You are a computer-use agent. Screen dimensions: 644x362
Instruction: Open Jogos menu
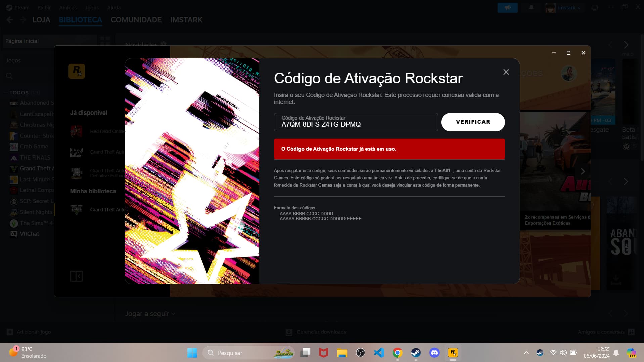[92, 7]
